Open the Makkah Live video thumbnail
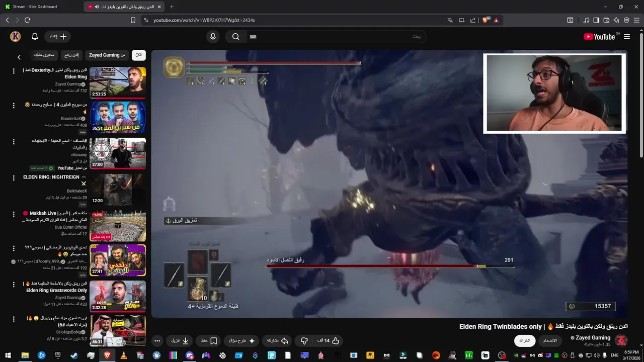This screenshot has width=644, height=362. pos(118,226)
